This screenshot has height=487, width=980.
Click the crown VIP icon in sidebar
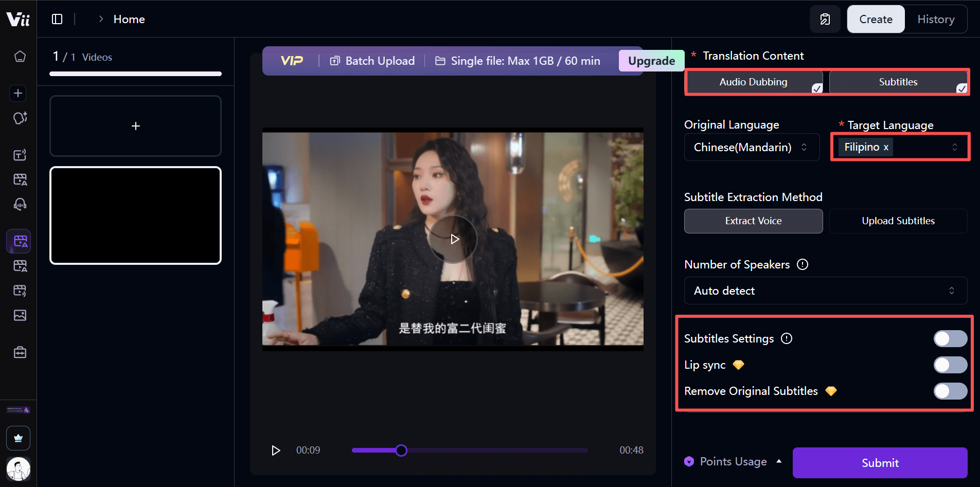point(19,438)
